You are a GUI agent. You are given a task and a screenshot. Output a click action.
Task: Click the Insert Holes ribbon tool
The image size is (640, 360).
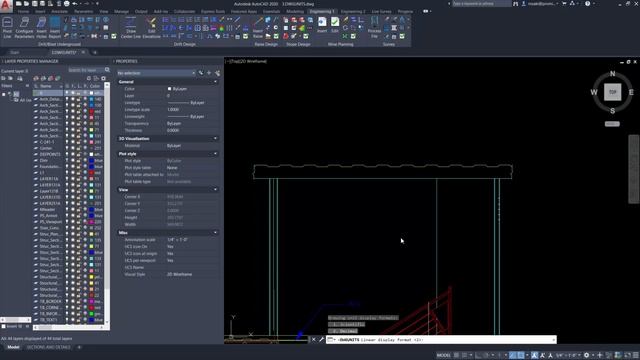coord(42,28)
